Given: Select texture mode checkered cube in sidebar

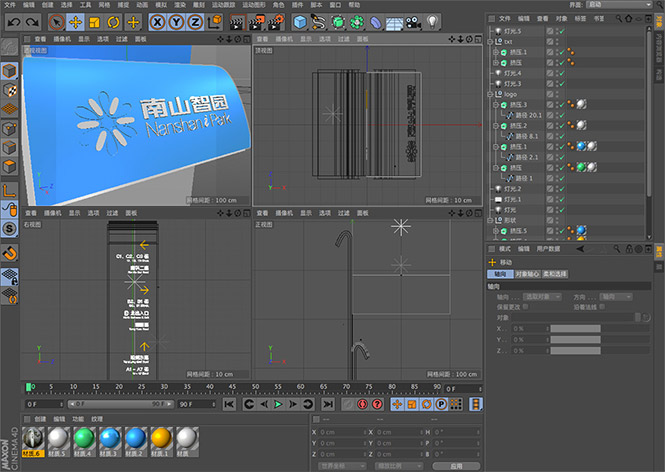Looking at the screenshot, I should pyautogui.click(x=9, y=90).
